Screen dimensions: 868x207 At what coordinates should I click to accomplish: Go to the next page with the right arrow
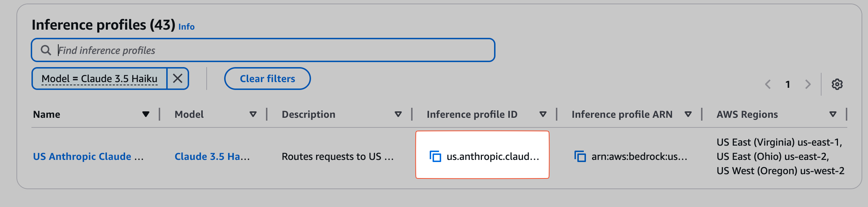pos(807,84)
